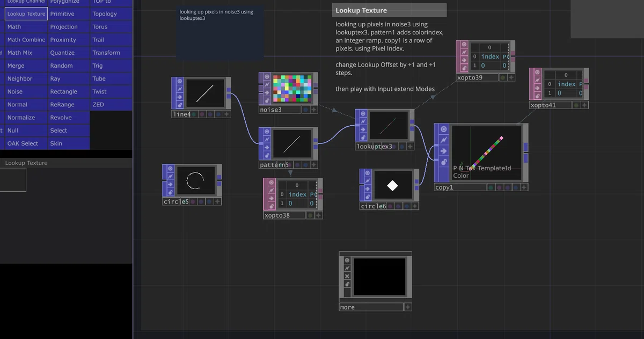Select Noise operator from palette
The width and height of the screenshot is (644, 339).
pyautogui.click(x=26, y=92)
